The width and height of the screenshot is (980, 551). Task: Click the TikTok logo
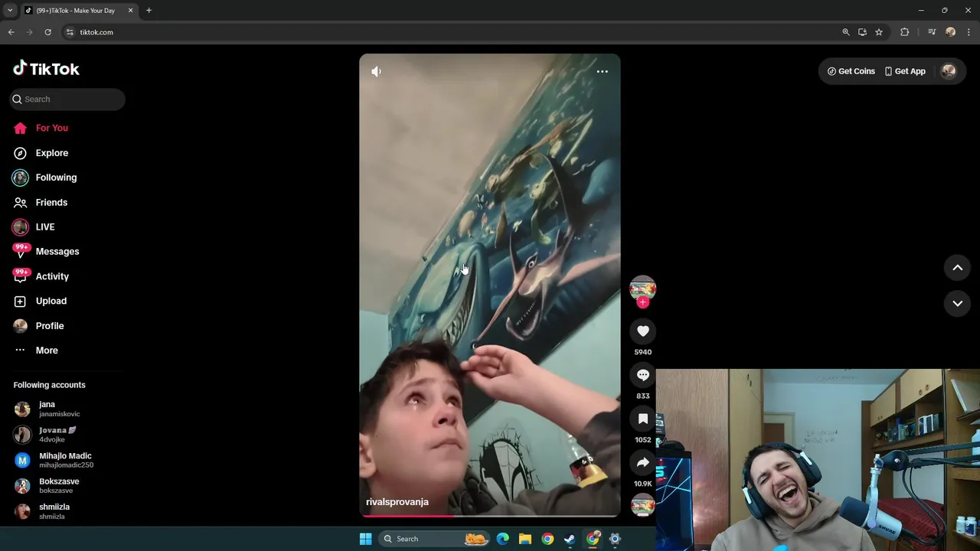46,69
